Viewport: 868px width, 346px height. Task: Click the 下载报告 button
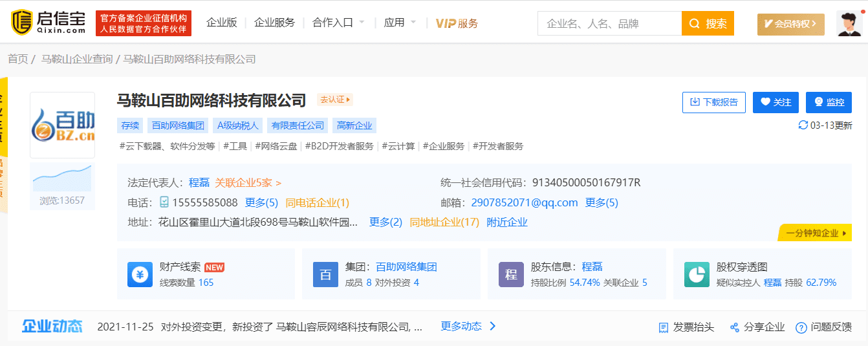714,102
